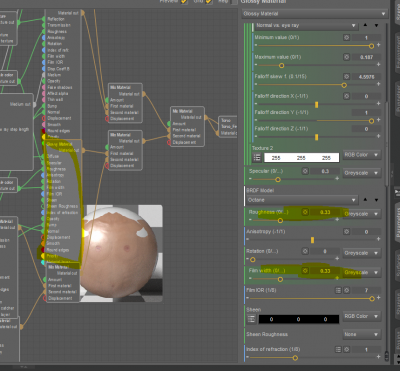Click the Texture 2 list icon
400x371 pixels.
[257, 158]
